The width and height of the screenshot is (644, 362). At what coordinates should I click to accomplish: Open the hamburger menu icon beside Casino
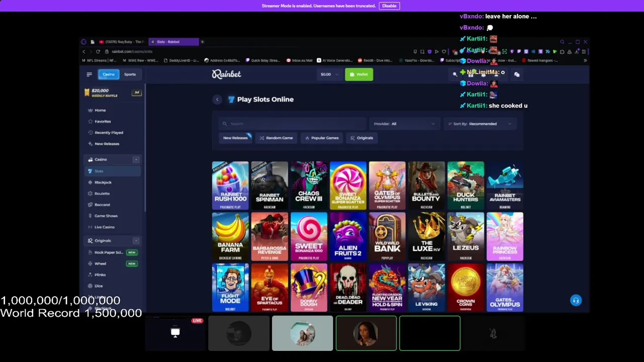89,74
